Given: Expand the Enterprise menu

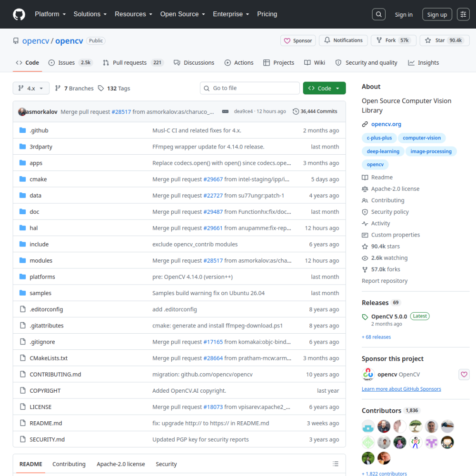Looking at the screenshot, I should click(231, 14).
